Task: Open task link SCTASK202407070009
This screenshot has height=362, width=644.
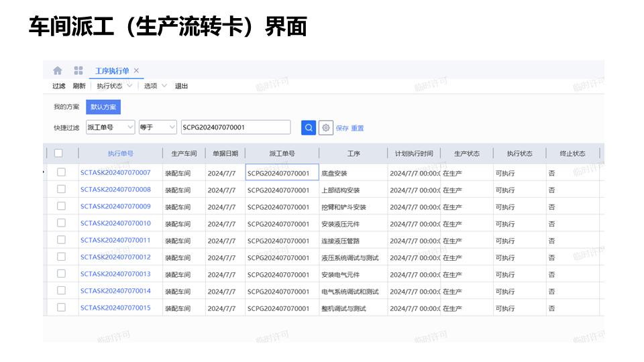Action: [115, 206]
